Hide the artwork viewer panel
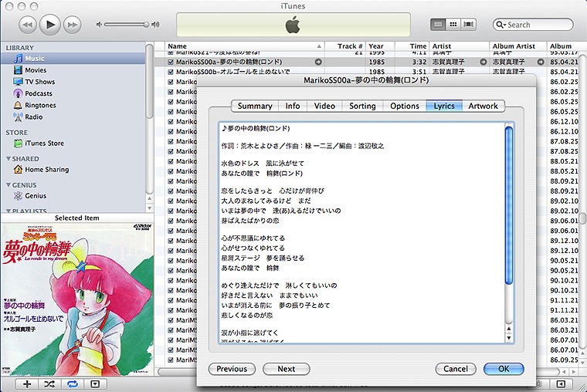This screenshot has height=392, width=587. (x=95, y=384)
